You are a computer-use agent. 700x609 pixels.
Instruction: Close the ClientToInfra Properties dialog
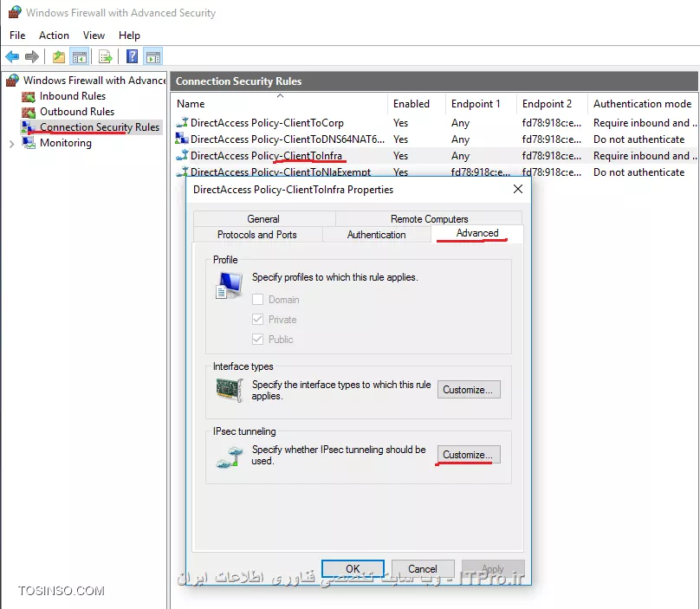coord(518,190)
